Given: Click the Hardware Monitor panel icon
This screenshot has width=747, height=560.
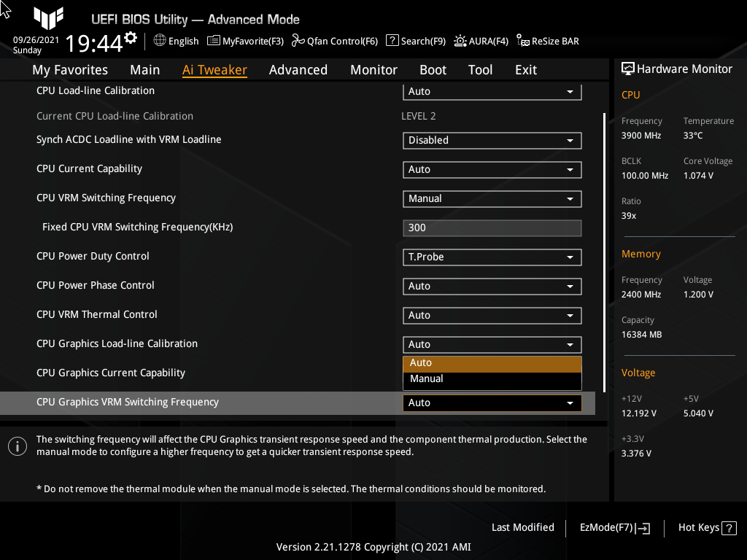Looking at the screenshot, I should click(628, 69).
